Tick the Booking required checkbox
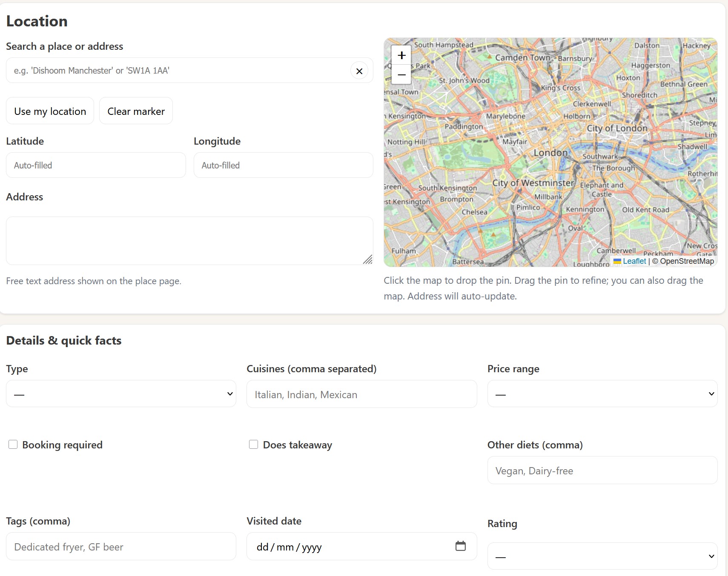This screenshot has width=728, height=576. 13,445
